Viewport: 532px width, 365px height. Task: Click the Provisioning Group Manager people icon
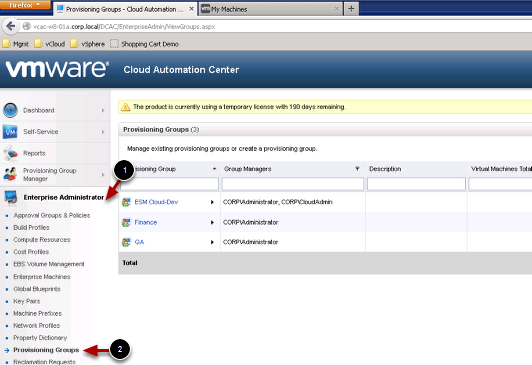click(x=10, y=174)
